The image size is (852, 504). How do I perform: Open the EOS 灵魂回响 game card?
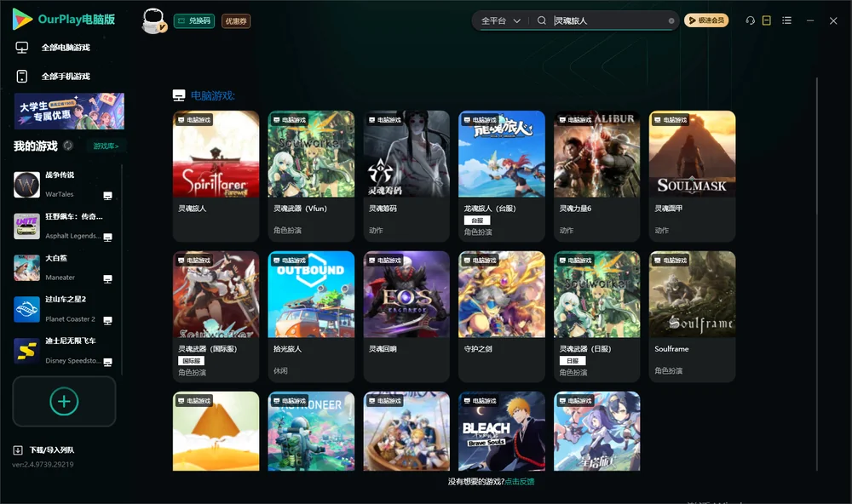pyautogui.click(x=406, y=316)
